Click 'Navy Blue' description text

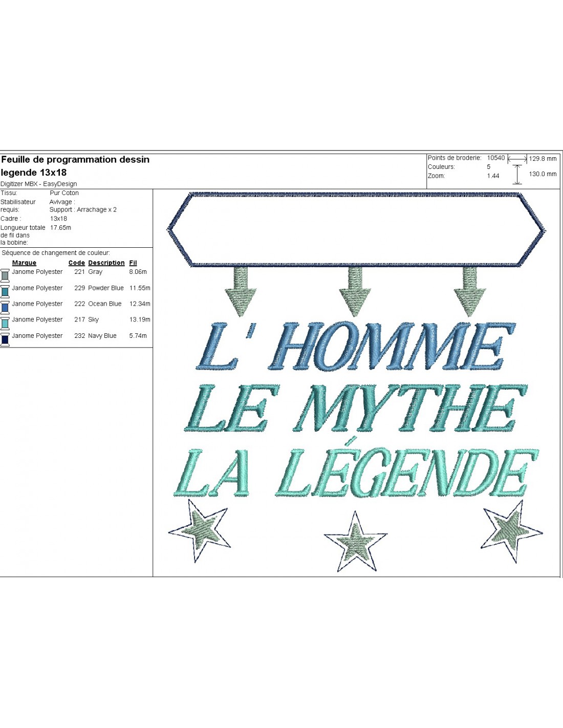tap(102, 336)
